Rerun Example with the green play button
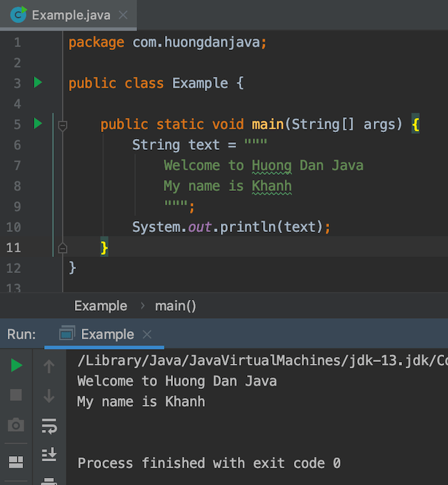448x485 pixels. point(16,365)
